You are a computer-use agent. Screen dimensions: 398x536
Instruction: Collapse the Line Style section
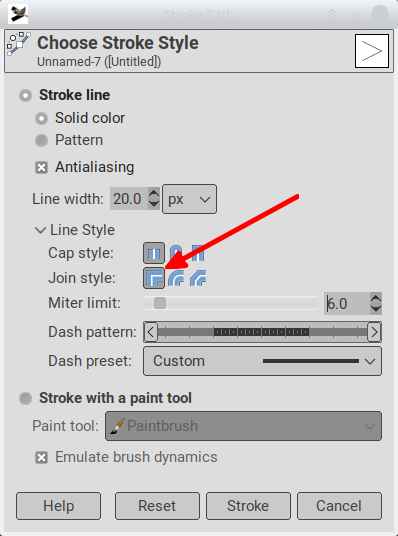pos(40,230)
